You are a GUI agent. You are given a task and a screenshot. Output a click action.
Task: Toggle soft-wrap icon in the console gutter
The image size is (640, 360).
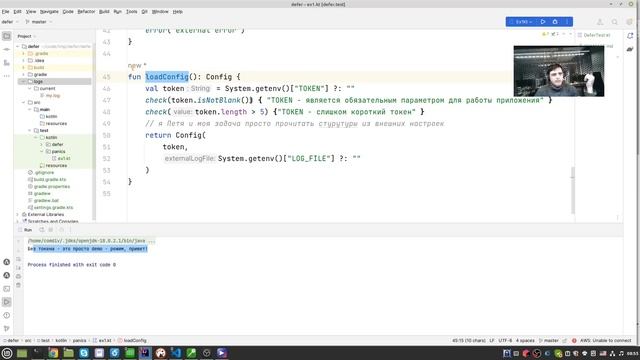(18, 259)
